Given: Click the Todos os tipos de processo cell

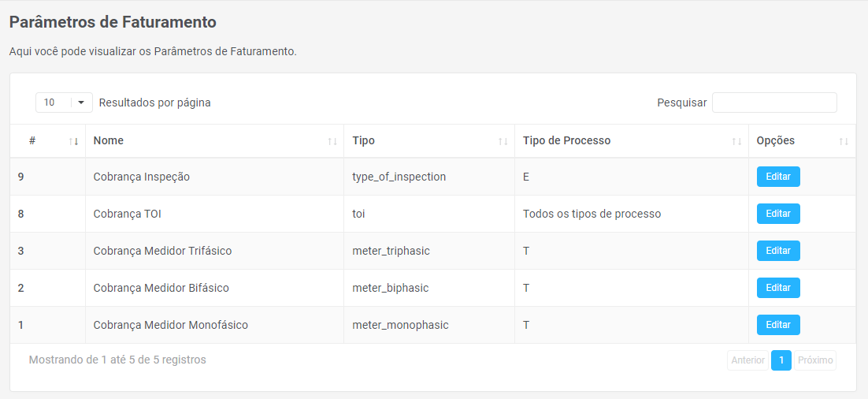Looking at the screenshot, I should 592,214.
